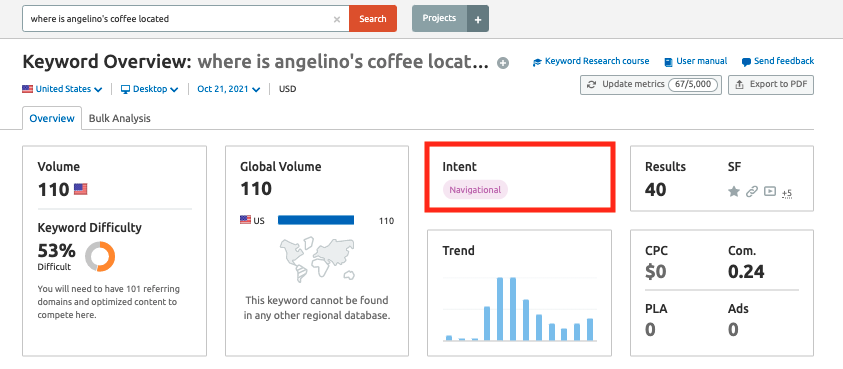This screenshot has width=843, height=369.
Task: Show the +5 additional SERP features
Action: coord(787,193)
